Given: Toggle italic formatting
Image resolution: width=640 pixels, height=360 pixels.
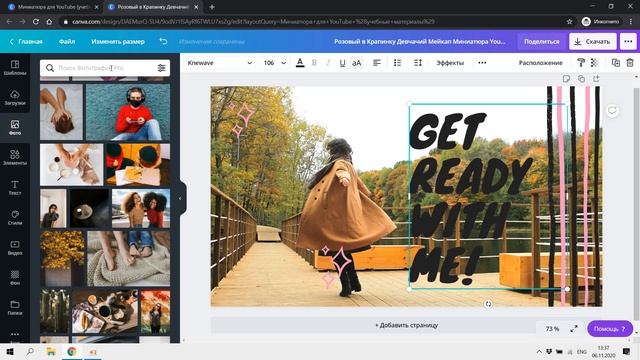Looking at the screenshot, I should click(328, 63).
